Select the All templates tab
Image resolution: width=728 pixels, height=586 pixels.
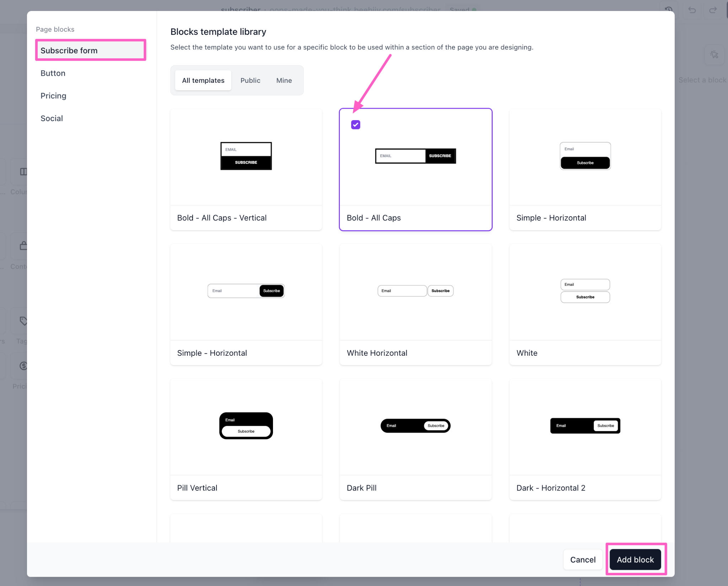[203, 80]
